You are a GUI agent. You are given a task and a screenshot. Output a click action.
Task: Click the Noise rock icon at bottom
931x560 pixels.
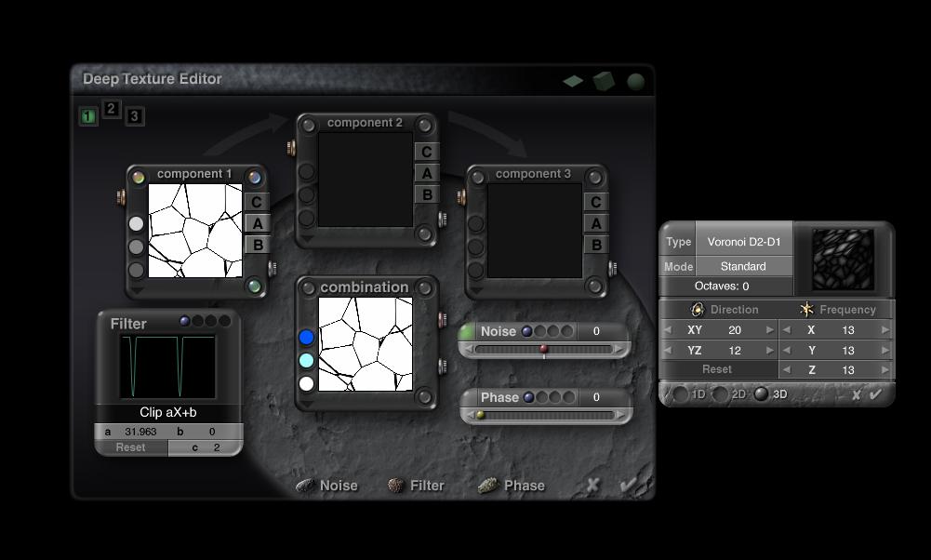[305, 486]
